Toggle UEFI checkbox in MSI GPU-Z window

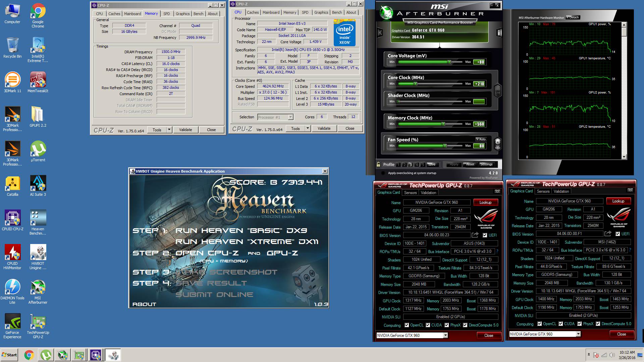tap(618, 234)
